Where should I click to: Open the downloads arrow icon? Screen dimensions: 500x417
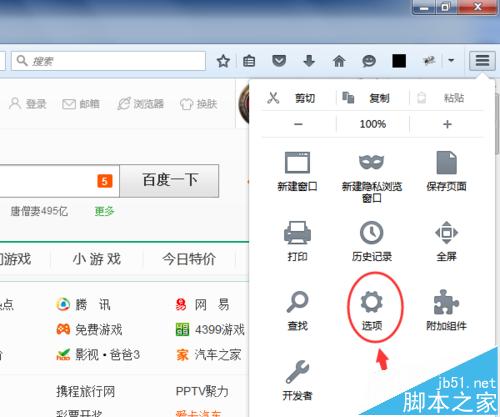click(309, 61)
